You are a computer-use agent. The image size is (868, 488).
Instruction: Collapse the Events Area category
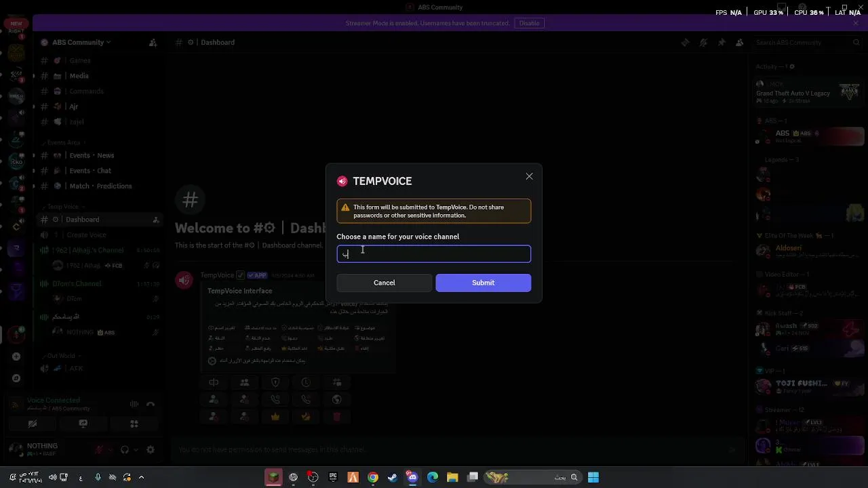[x=64, y=142]
